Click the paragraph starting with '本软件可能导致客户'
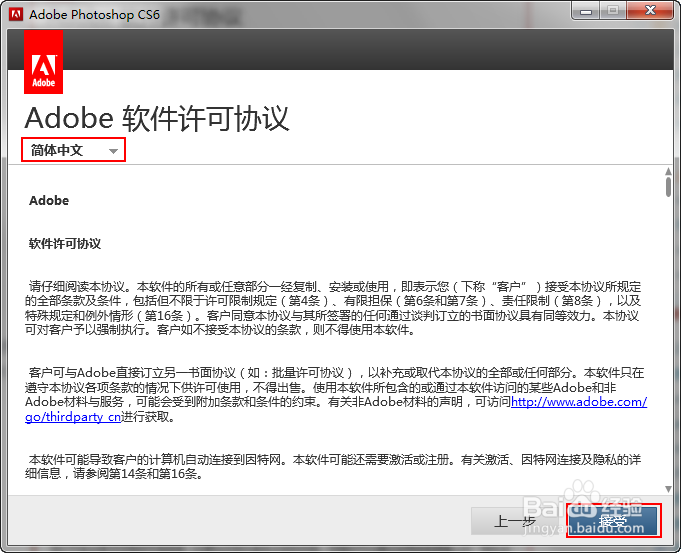 coord(333,467)
